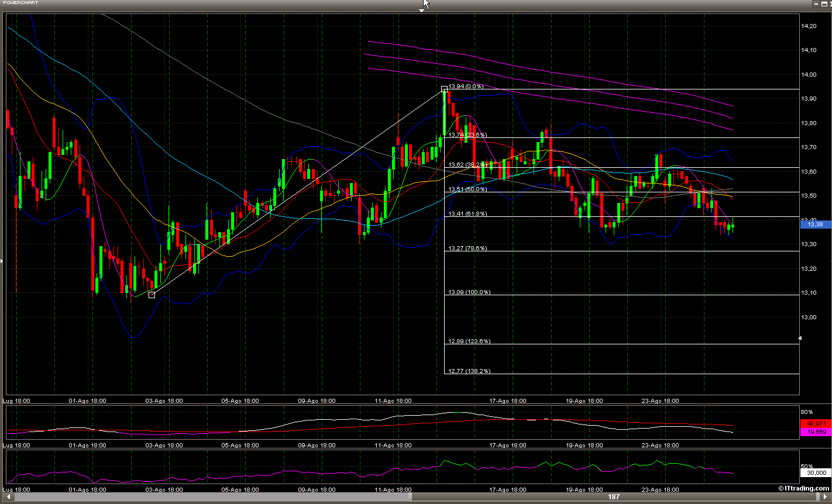The image size is (832, 504).
Task: Click the Fibonacci label 13,41 (61.8%)
Action: click(x=467, y=214)
